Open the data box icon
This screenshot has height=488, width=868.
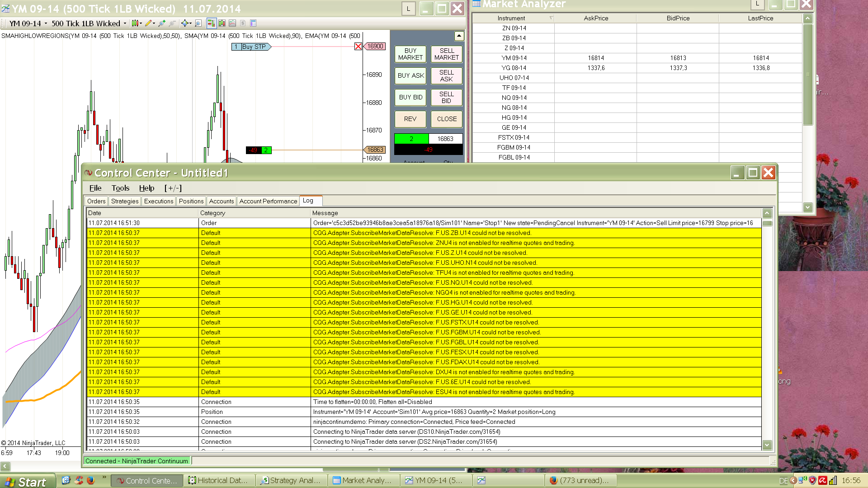(253, 23)
